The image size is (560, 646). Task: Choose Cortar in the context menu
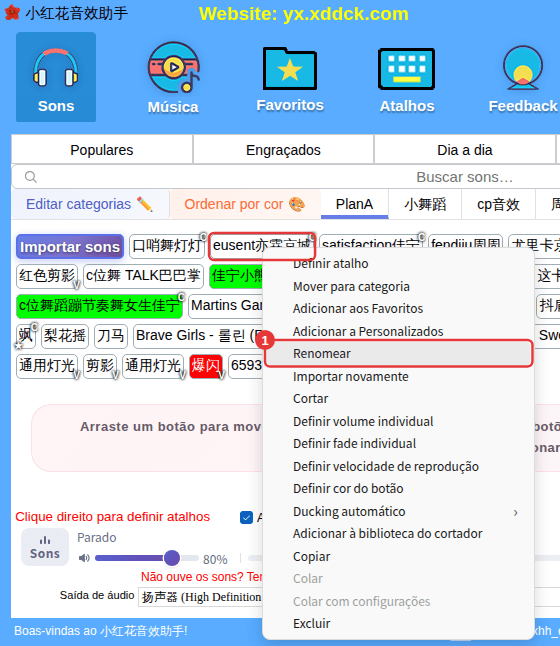click(x=398, y=399)
